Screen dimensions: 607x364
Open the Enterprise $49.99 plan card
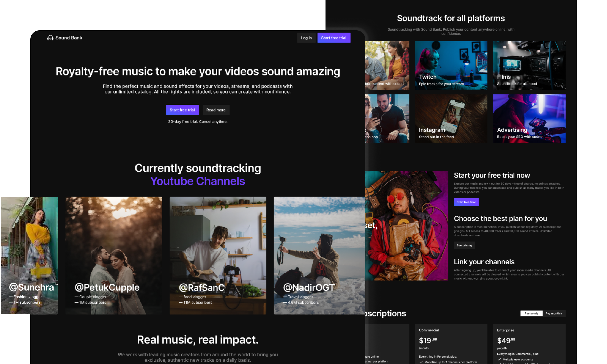(x=529, y=343)
